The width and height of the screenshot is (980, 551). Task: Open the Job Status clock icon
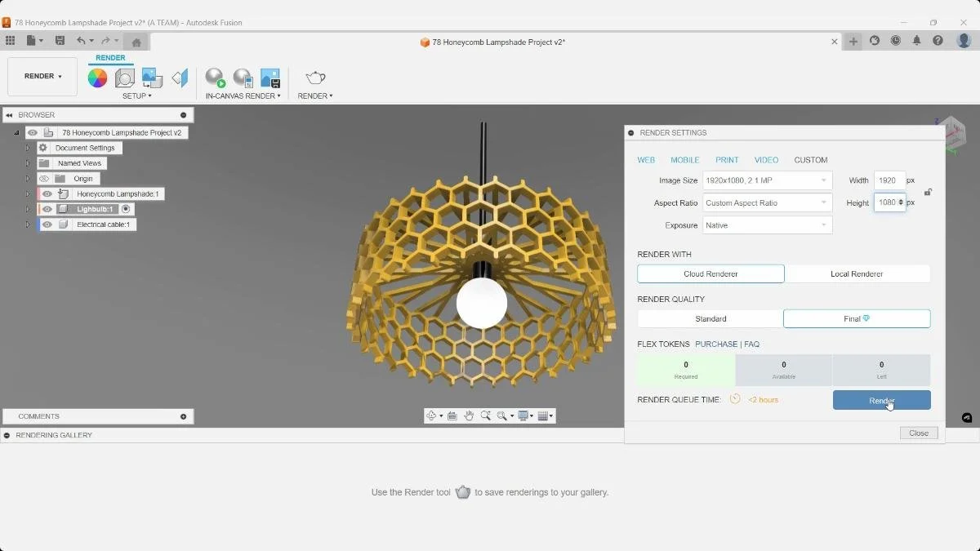pyautogui.click(x=896, y=41)
